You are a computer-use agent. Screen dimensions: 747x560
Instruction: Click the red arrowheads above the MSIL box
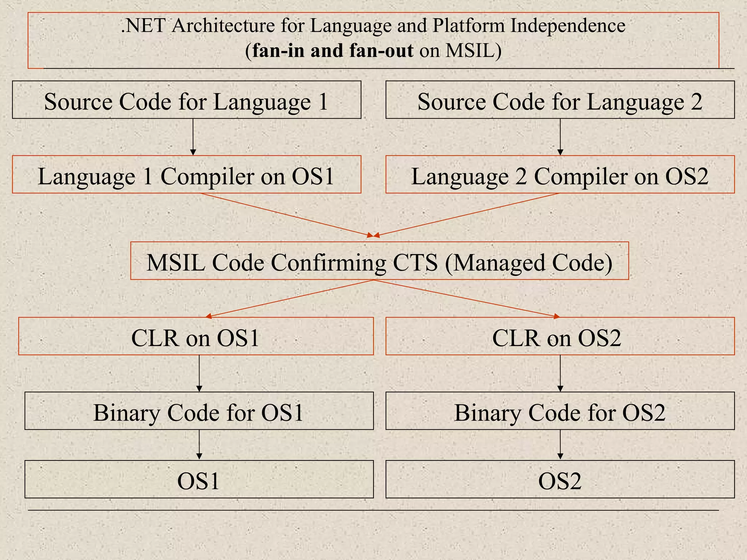click(373, 235)
